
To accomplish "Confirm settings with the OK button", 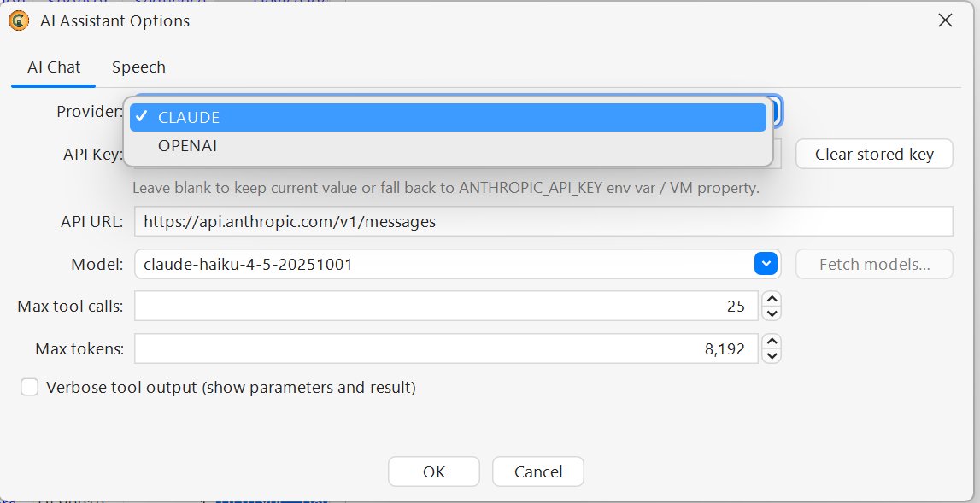I will click(434, 471).
